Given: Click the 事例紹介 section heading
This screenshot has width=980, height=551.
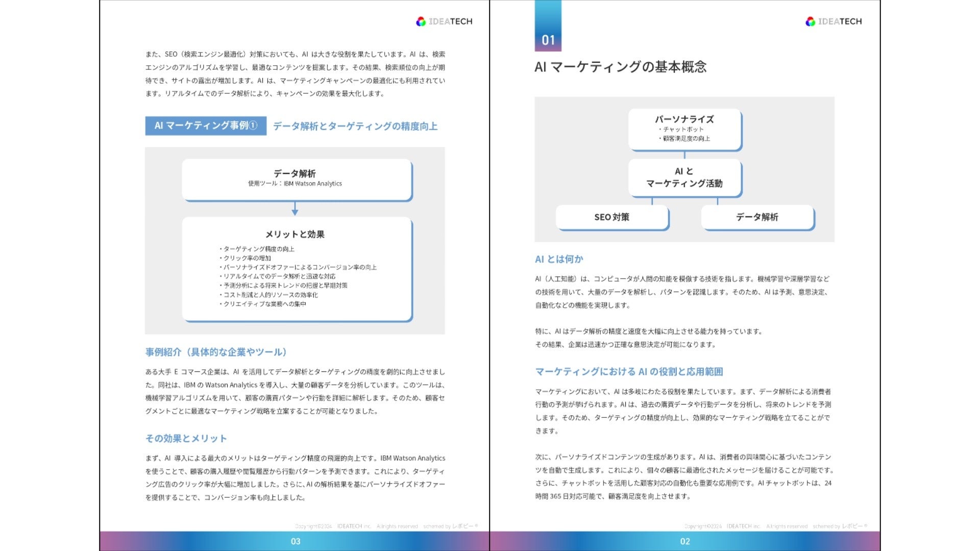Looking at the screenshot, I should coord(216,352).
